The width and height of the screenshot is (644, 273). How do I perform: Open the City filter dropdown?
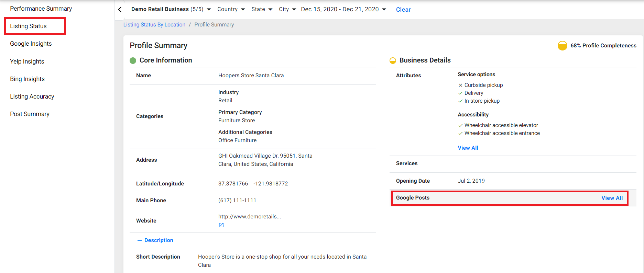pos(287,9)
